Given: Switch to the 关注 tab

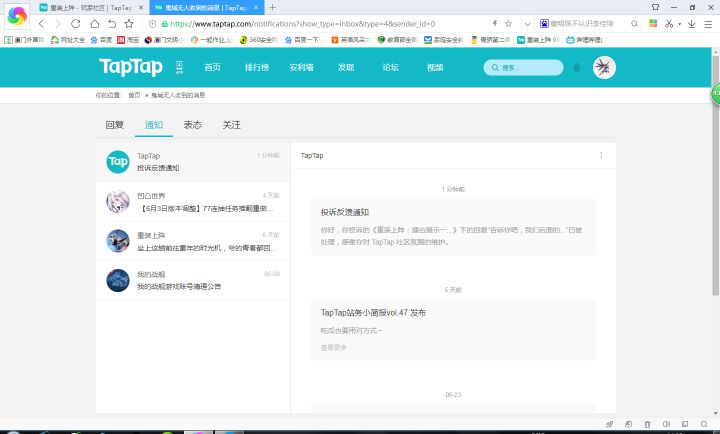Looking at the screenshot, I should click(x=231, y=125).
